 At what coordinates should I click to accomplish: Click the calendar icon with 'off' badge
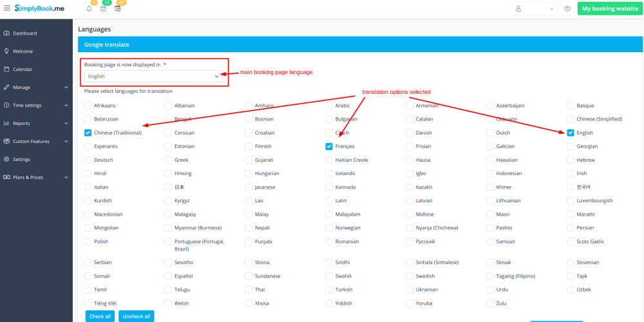[118, 8]
